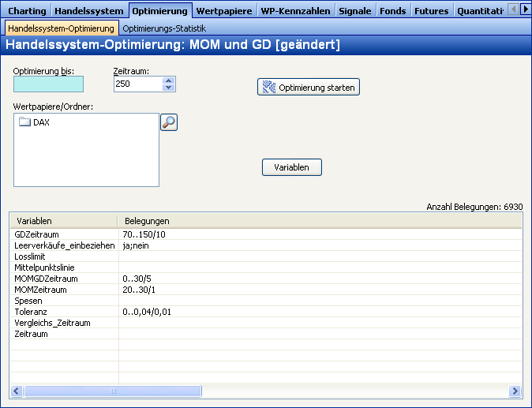The height and width of the screenshot is (408, 532).
Task: Sort by the Variablen column header
Action: [x=63, y=221]
